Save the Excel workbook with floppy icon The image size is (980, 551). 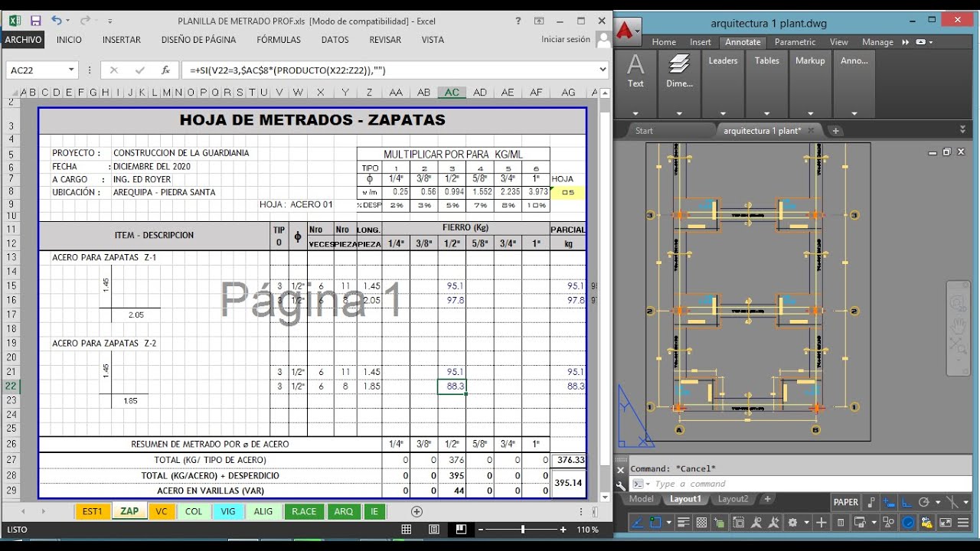[35, 21]
